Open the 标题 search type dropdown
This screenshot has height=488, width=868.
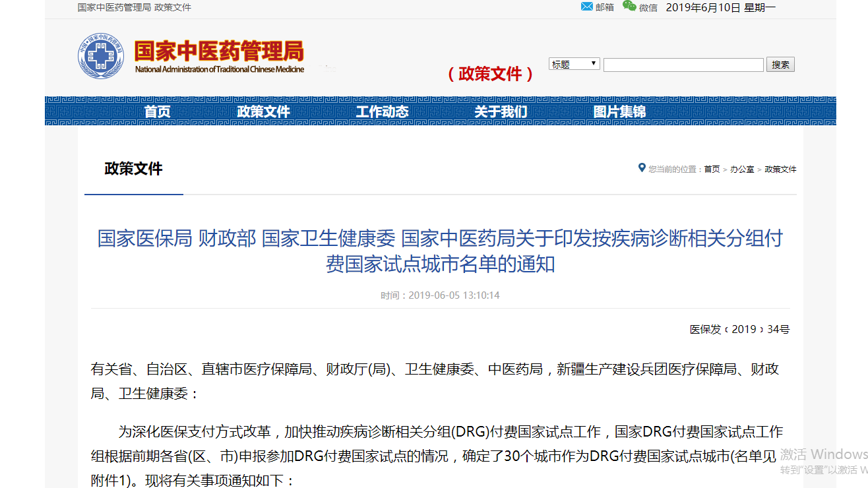point(574,64)
